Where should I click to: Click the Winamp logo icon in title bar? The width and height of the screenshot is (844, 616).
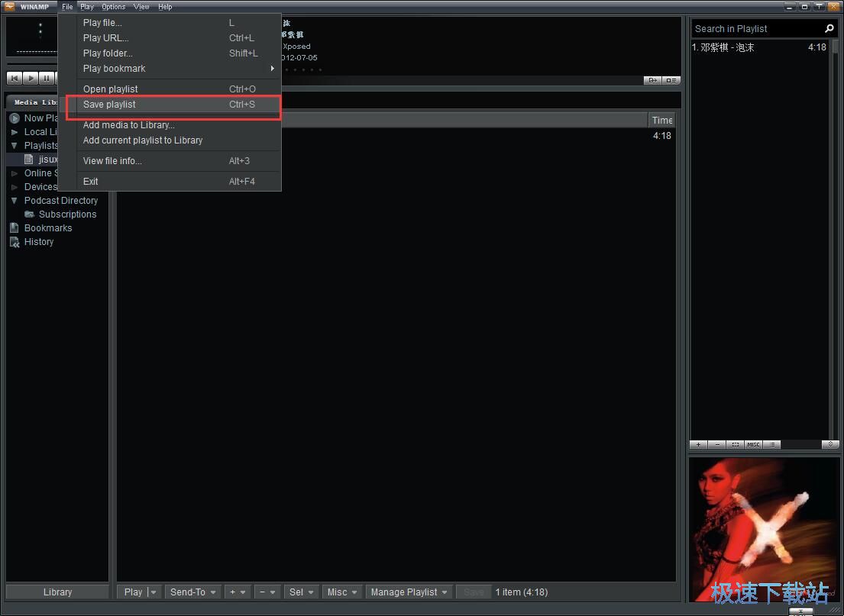[x=9, y=6]
